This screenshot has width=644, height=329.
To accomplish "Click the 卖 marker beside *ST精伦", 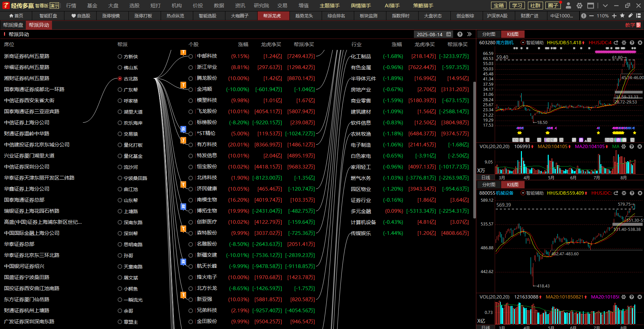I will 183,129.
